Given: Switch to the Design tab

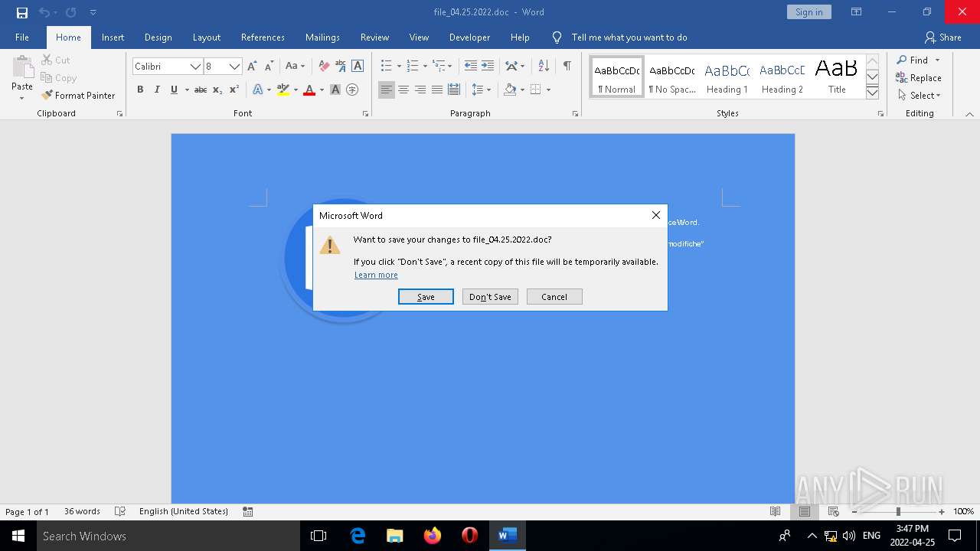Looking at the screenshot, I should [158, 37].
